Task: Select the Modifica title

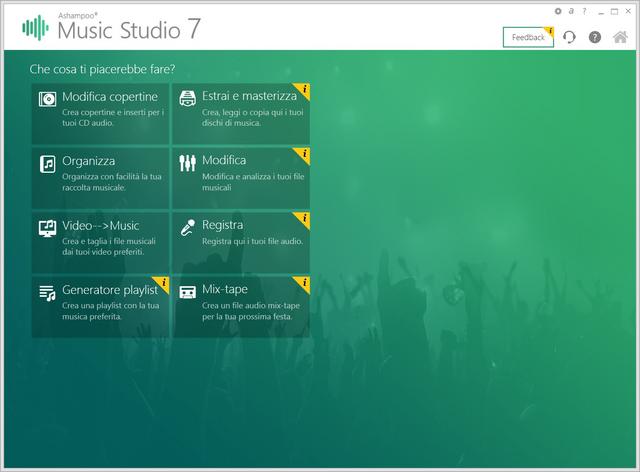Action: click(224, 160)
